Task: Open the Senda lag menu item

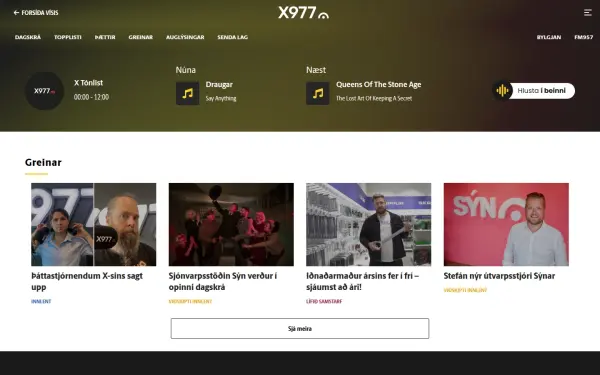Action: 233,37
